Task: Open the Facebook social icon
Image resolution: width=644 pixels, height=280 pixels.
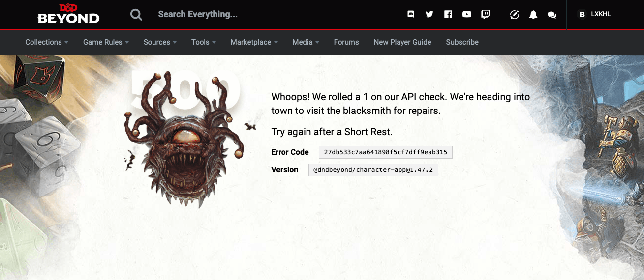Action: click(448, 15)
